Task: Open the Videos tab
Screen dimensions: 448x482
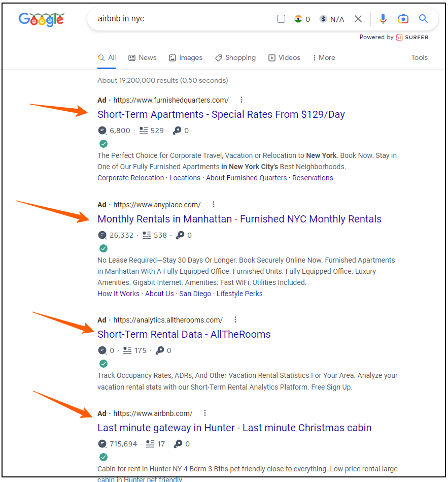Action: click(284, 58)
